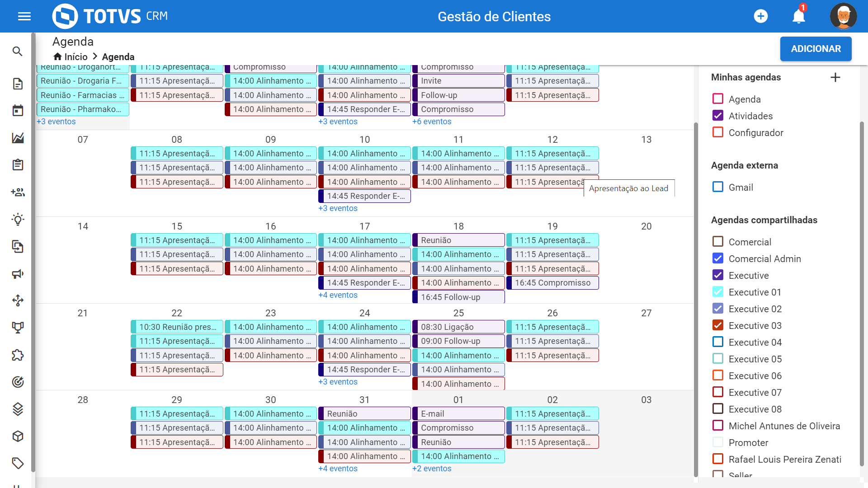Viewport: 868px width, 488px height.
Task: Expand +4 eventos on day 17
Action: (x=338, y=295)
